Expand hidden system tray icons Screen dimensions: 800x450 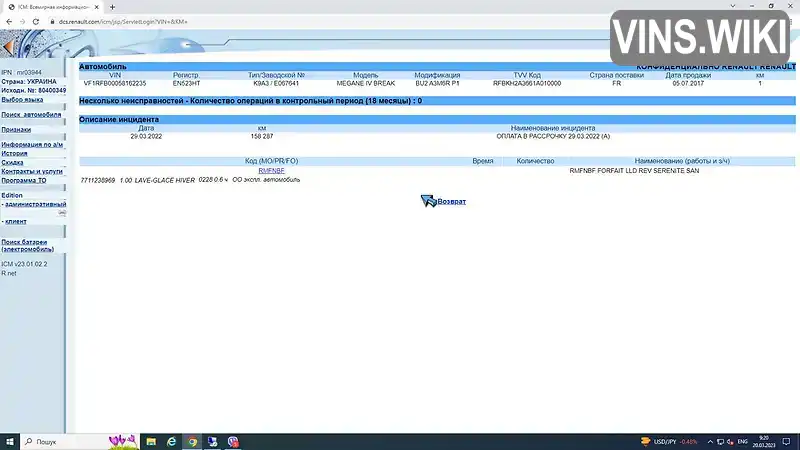710,441
